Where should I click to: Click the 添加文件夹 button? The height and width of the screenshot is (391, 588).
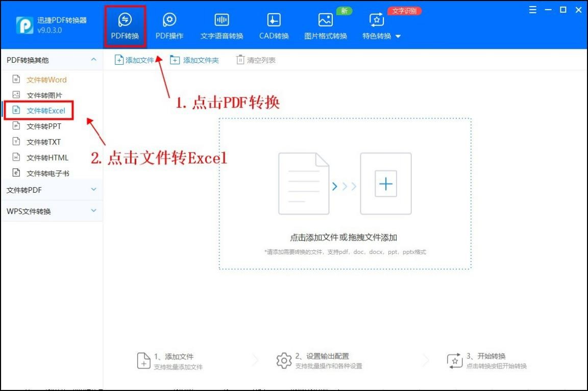tap(194, 60)
